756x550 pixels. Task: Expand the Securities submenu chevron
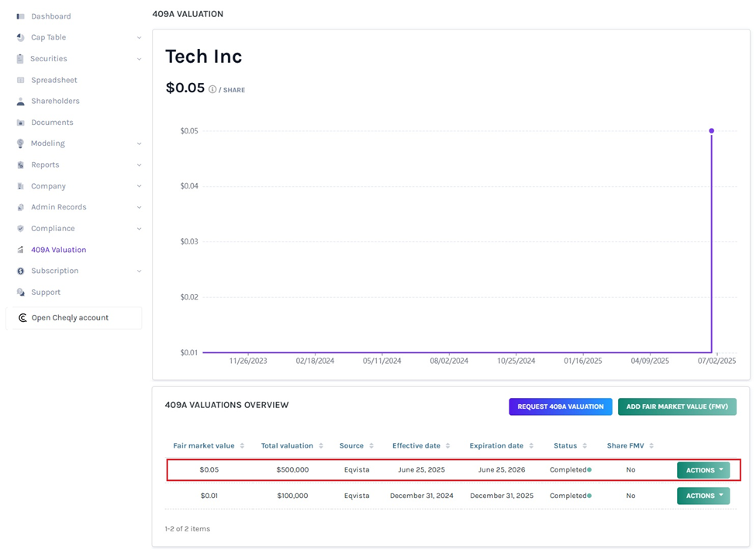[x=140, y=59]
